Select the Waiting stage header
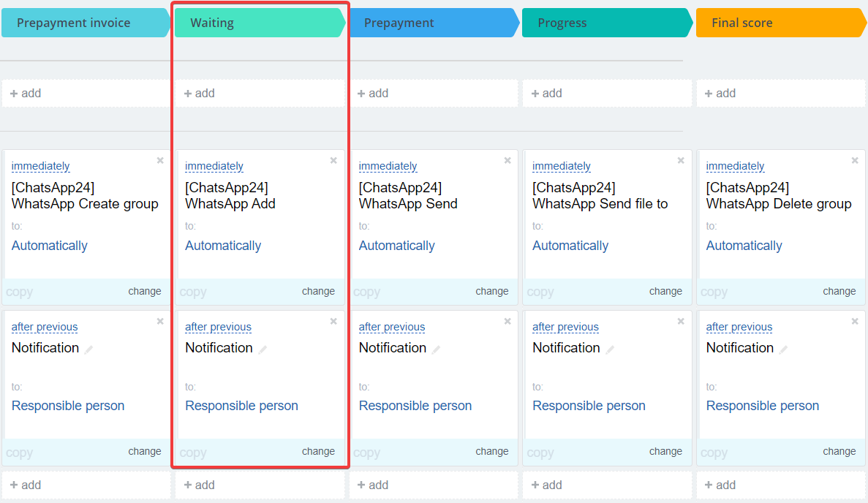868x503 pixels. pyautogui.click(x=260, y=23)
